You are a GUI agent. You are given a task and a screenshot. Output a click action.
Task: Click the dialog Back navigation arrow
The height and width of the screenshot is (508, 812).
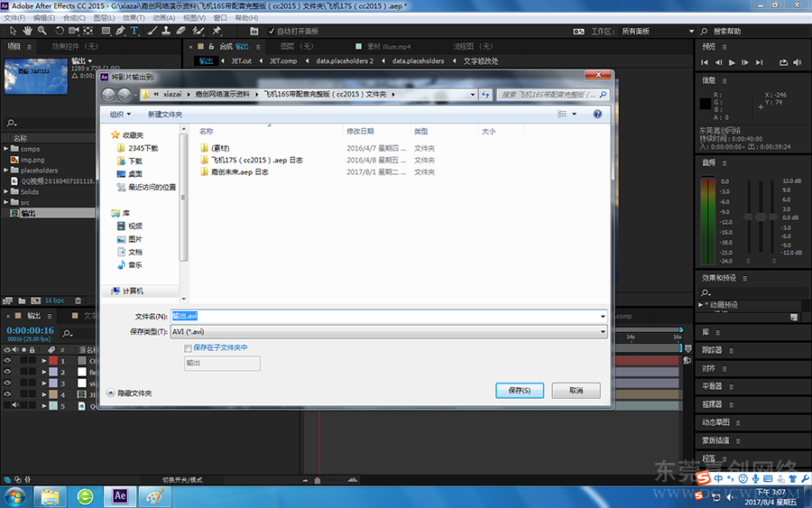(x=108, y=95)
